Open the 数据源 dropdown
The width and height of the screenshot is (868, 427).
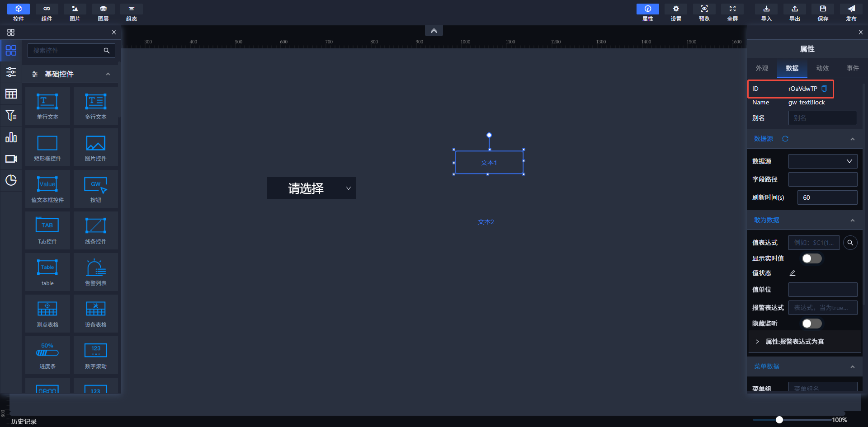click(823, 161)
